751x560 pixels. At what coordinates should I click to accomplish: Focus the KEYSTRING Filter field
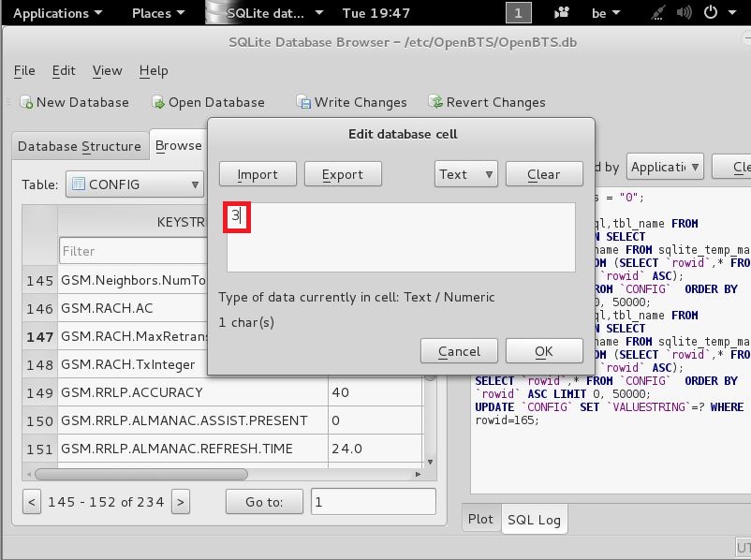point(133,251)
